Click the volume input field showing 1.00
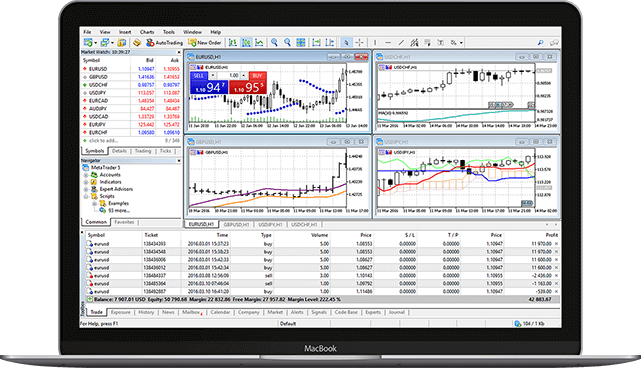The width and height of the screenshot is (641, 368). [x=229, y=76]
